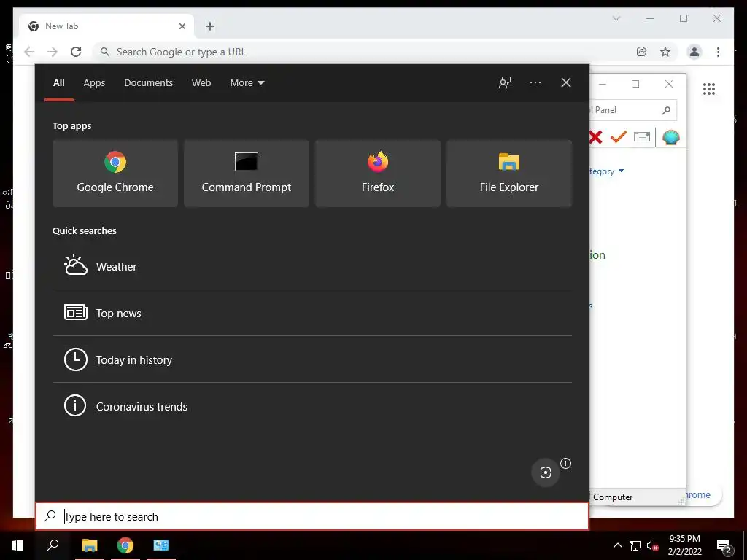Click the orange checkmark icon in Control Panel

point(619,137)
